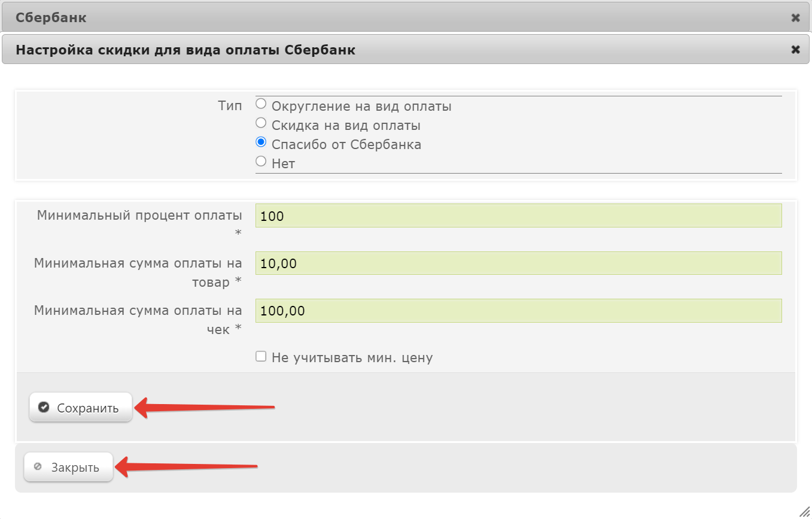Click the 'Сбербанк' title bar text
This screenshot has height=519, width=812.
coord(51,18)
